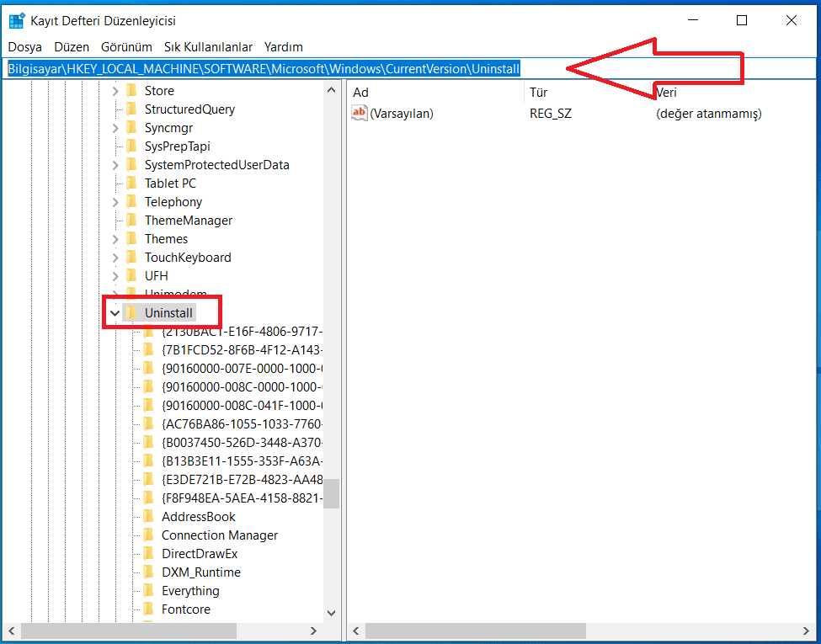The image size is (821, 644).
Task: Select the {90160000-008C-0000-1000 key
Action: tap(242, 387)
